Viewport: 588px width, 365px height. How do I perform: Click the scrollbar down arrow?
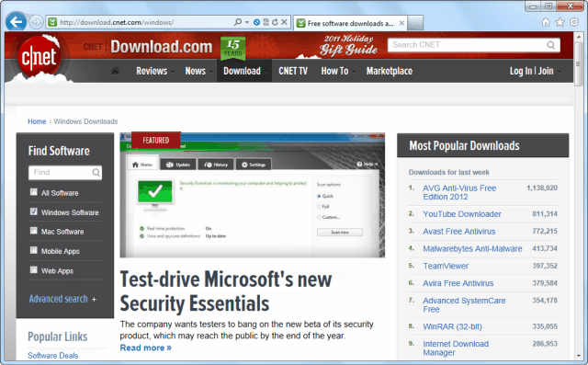click(x=579, y=356)
